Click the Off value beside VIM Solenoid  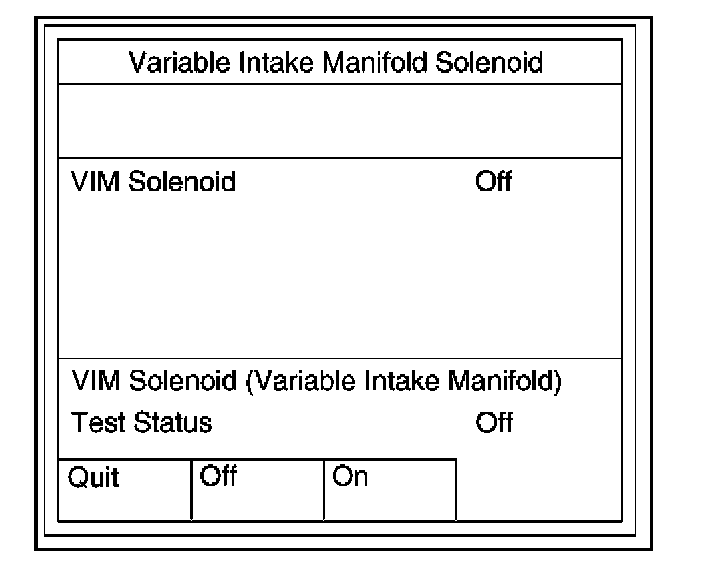tap(494, 182)
